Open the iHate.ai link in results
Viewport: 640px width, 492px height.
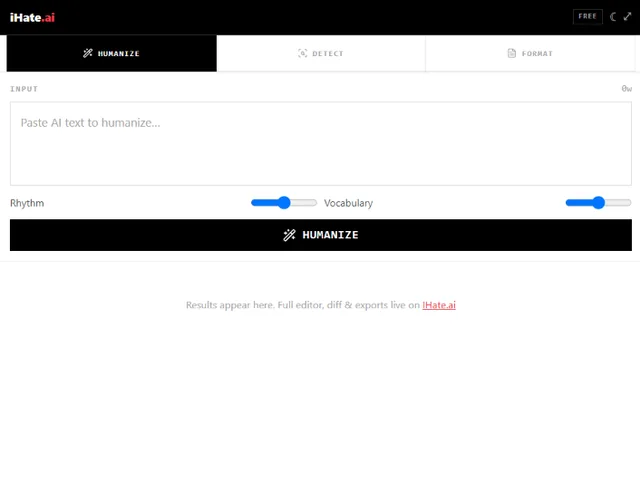439,305
